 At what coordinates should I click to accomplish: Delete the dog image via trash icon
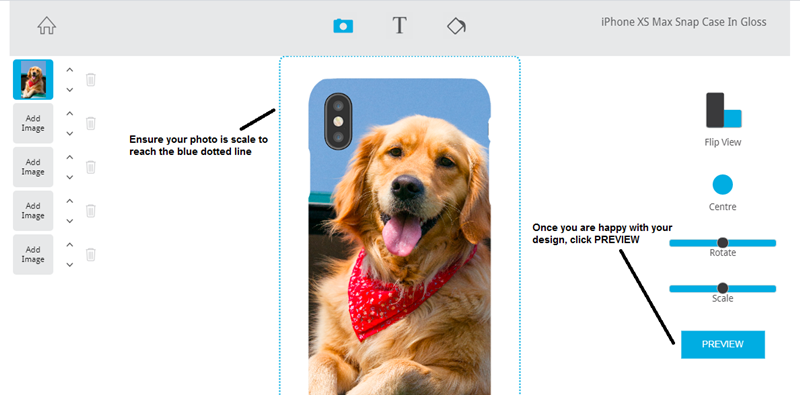click(x=90, y=80)
